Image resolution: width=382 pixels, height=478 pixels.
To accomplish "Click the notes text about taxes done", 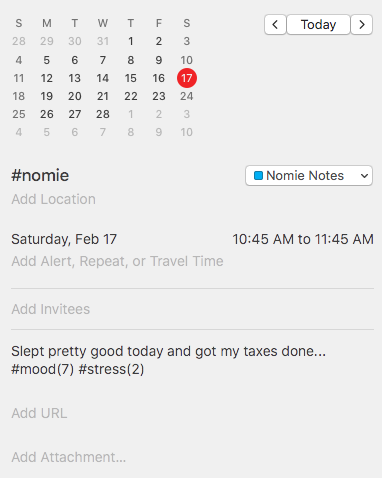I will [x=168, y=360].
